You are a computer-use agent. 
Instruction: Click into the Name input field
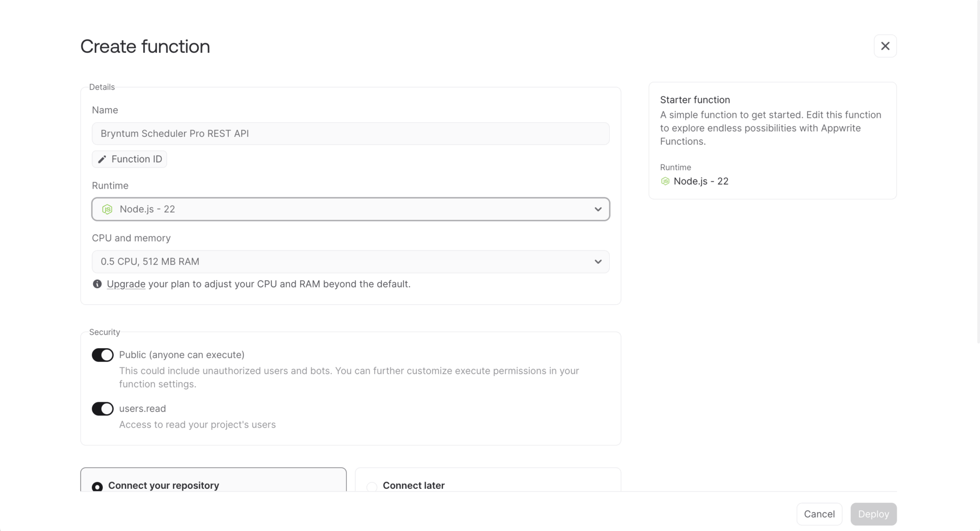[350, 134]
